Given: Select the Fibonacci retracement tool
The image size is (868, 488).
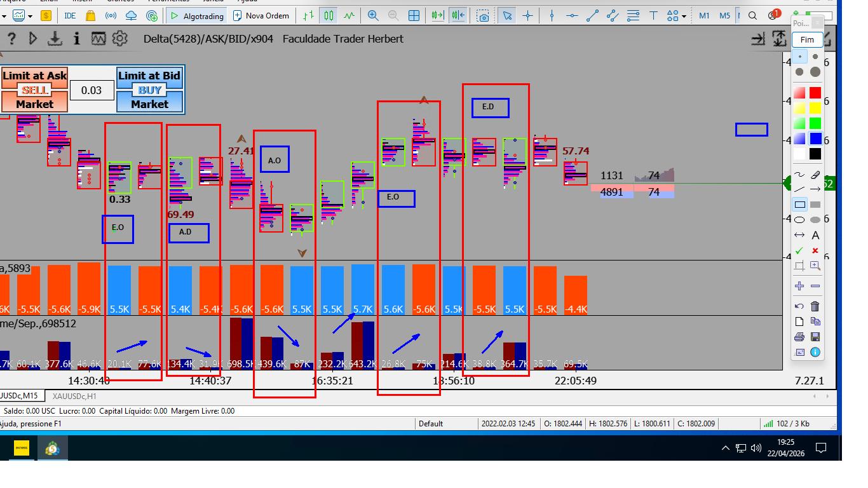Looking at the screenshot, I should (633, 16).
